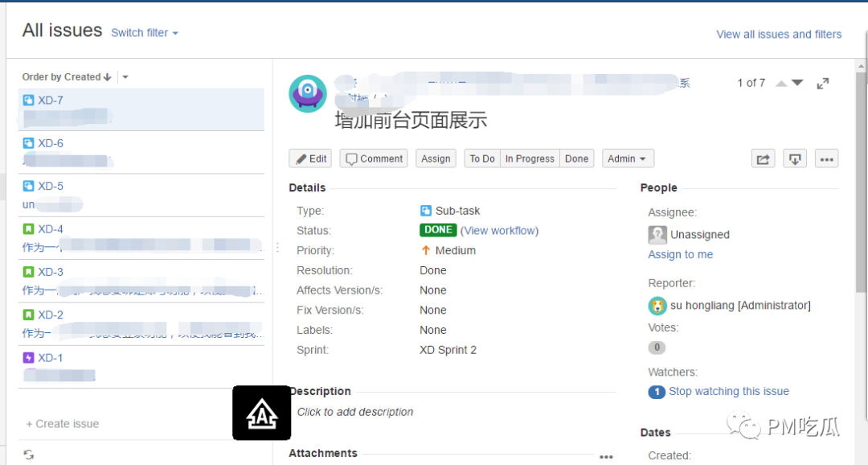Click the XD-3 story type icon
The image size is (868, 465).
click(x=28, y=272)
